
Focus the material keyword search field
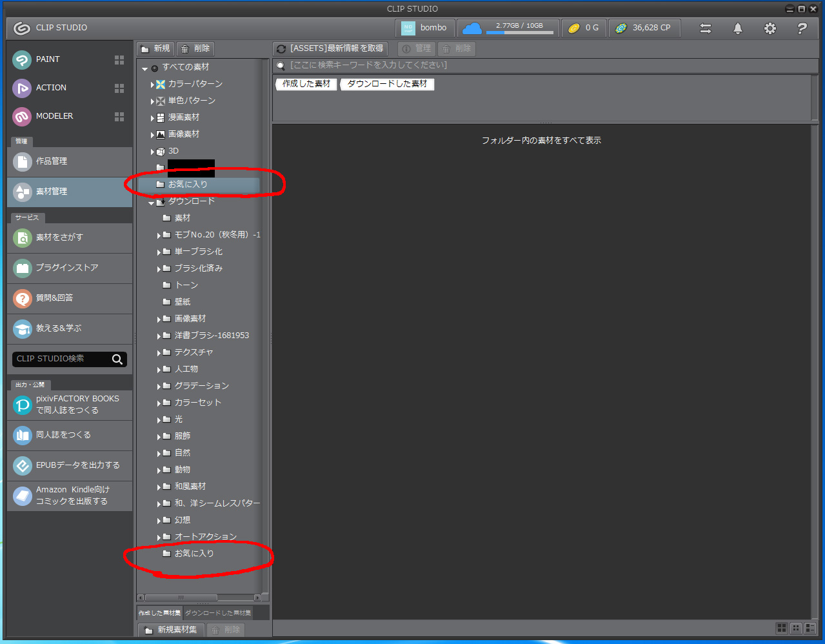(x=546, y=65)
